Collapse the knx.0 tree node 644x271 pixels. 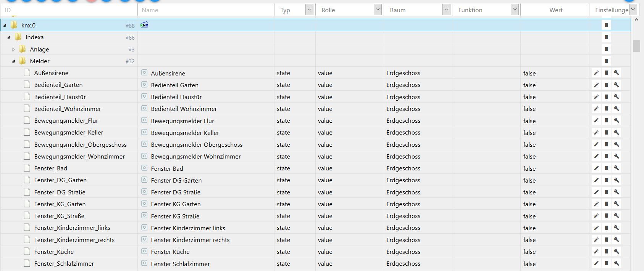click(x=5, y=26)
